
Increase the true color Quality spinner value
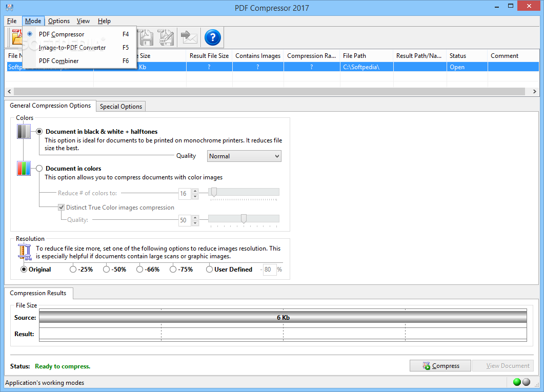[x=195, y=218]
